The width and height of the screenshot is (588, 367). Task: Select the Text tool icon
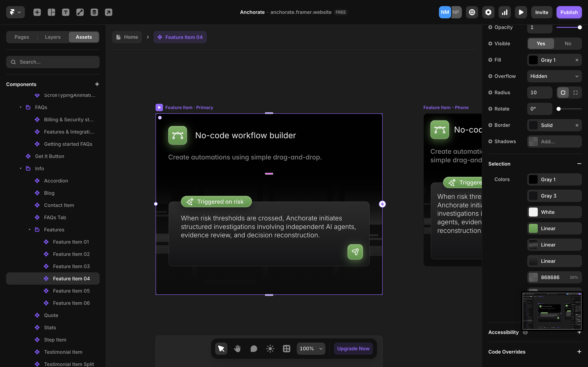66,12
